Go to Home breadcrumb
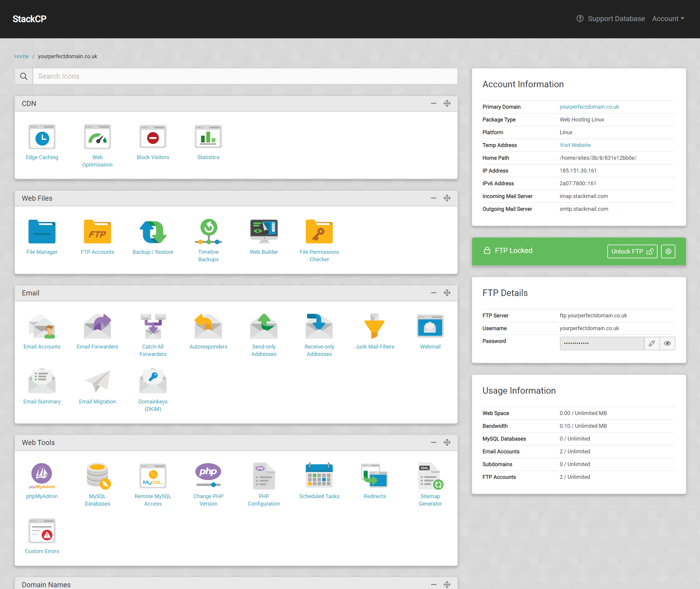Viewport: 700px width, 589px height. 21,56
